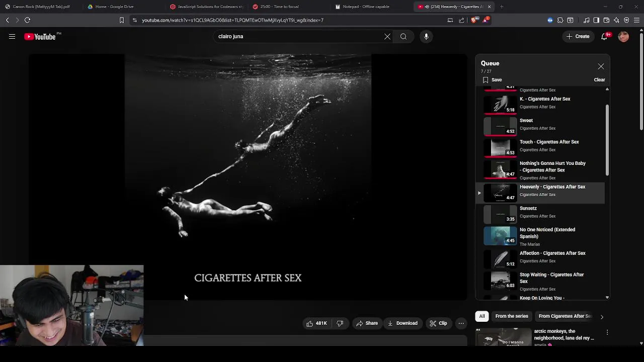The image size is (644, 362).
Task: Switch to Home - Google Drive tab
Action: click(115, 7)
